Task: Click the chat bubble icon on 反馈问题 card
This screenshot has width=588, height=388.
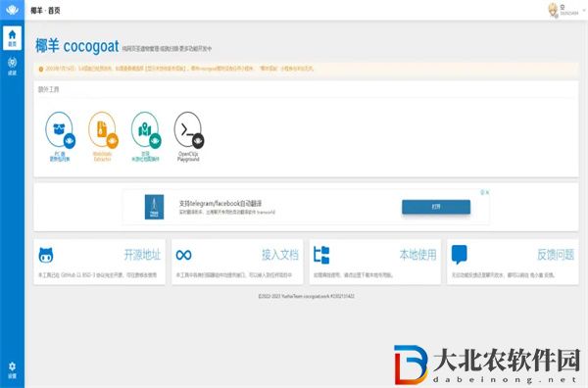Action: click(460, 255)
